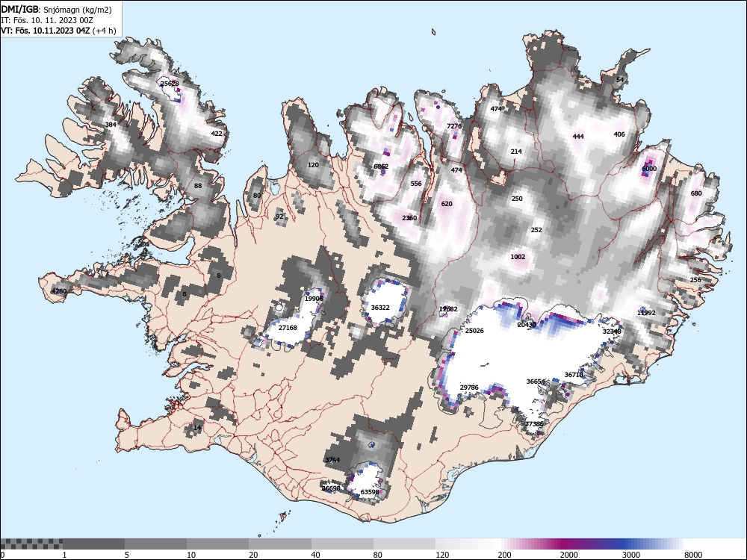Click the darkest gray 1–5 legend segment

93,544
